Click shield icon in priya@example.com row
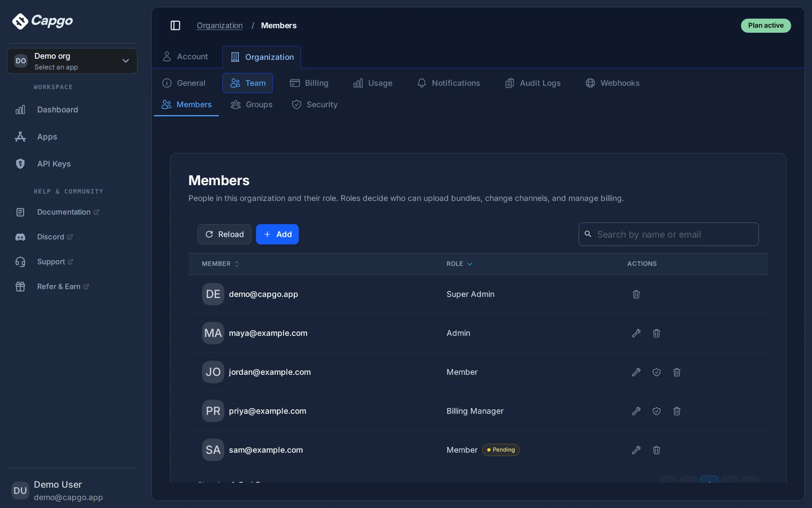This screenshot has height=508, width=812. (x=656, y=411)
